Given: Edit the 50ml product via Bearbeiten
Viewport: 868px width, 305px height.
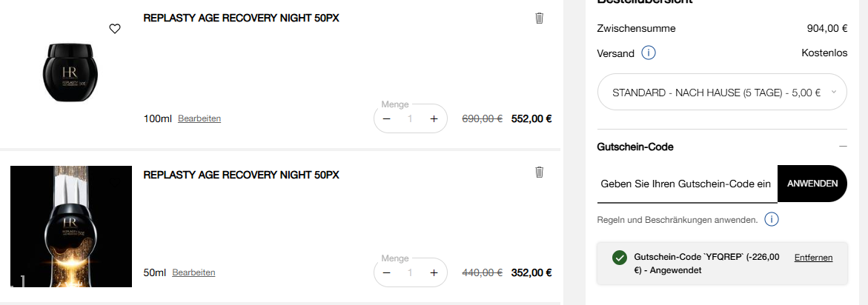Looking at the screenshot, I should pyautogui.click(x=193, y=272).
